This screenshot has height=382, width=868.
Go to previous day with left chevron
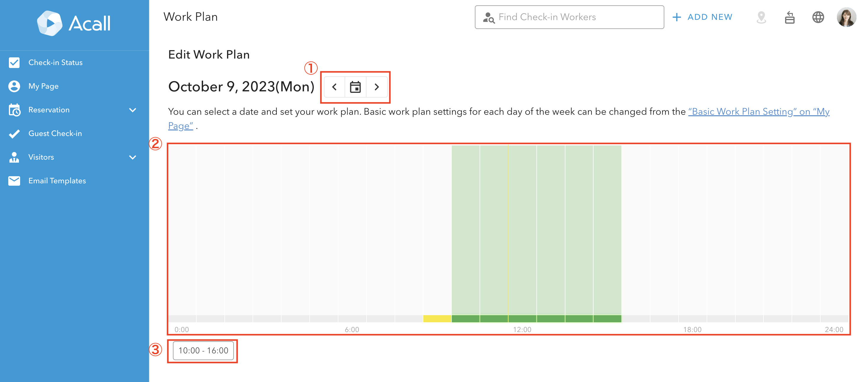click(334, 87)
